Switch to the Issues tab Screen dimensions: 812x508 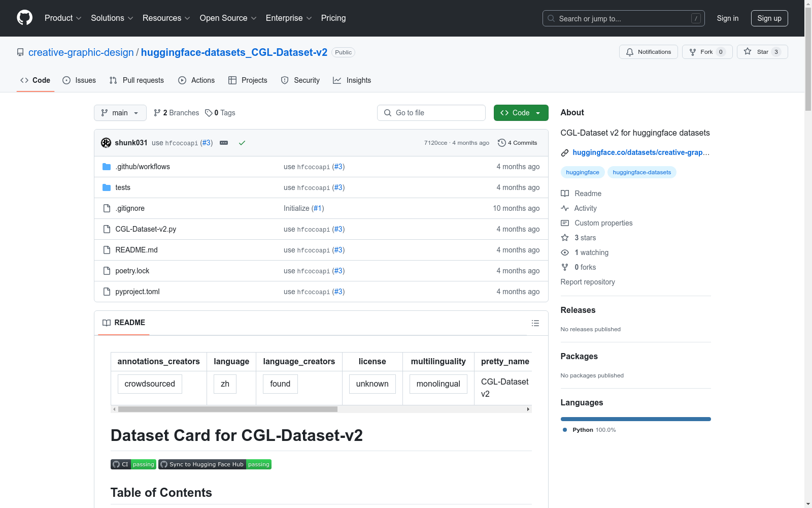[79, 80]
